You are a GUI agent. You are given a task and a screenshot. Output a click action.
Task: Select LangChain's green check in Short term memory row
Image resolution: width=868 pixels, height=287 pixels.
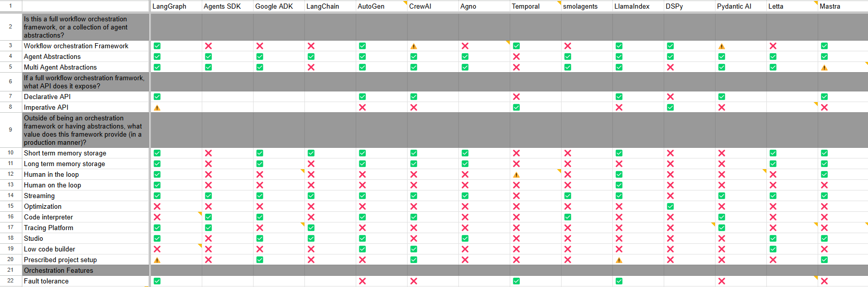click(x=311, y=153)
